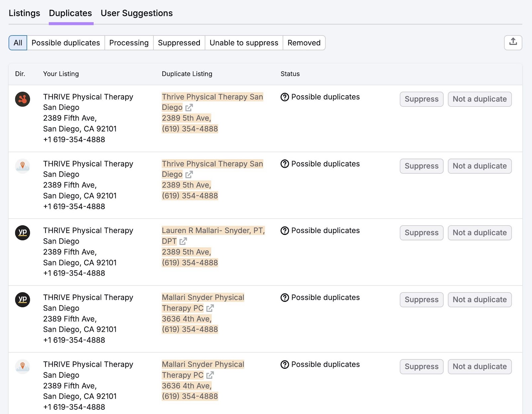532x414 pixels.
Task: Switch to the Listings tab
Action: coord(24,13)
